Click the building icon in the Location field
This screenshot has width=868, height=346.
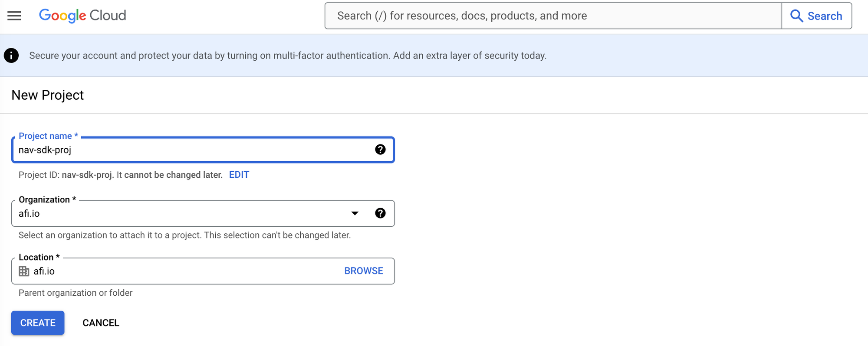(24, 271)
